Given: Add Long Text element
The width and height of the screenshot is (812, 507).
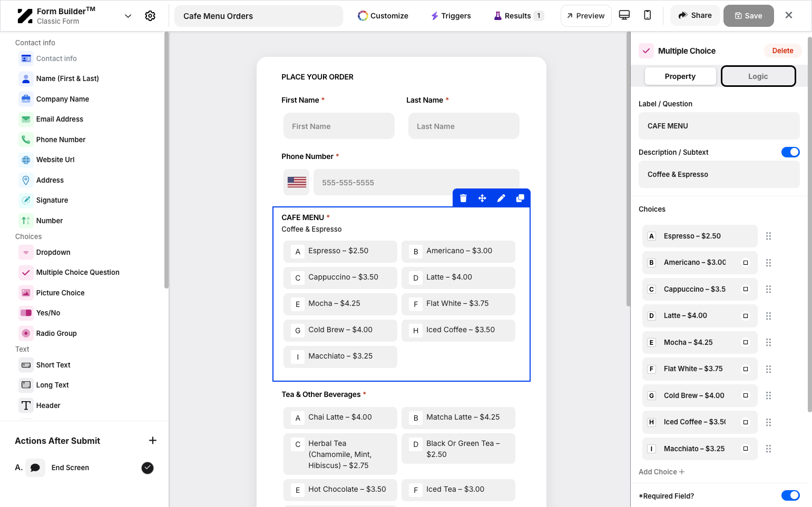Looking at the screenshot, I should point(44,385).
